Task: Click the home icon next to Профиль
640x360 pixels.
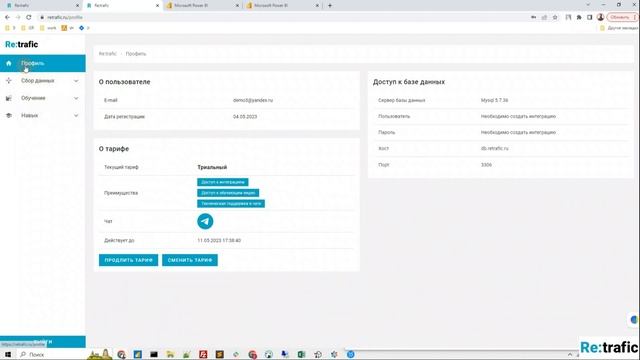Action: pyautogui.click(x=9, y=63)
